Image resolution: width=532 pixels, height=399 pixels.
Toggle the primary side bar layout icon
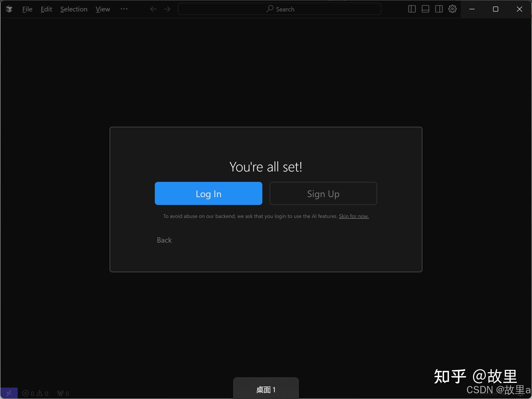click(412, 9)
